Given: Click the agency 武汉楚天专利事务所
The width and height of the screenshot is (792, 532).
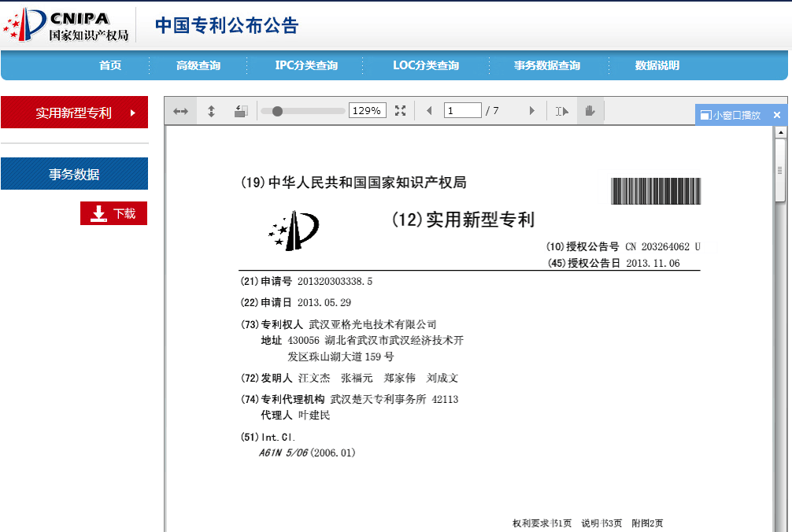Looking at the screenshot, I should pos(379,399).
